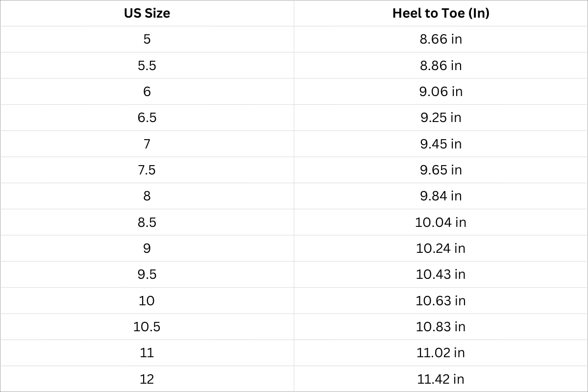
Task: Click the Heel to Toe (In) header
Action: coord(441,13)
